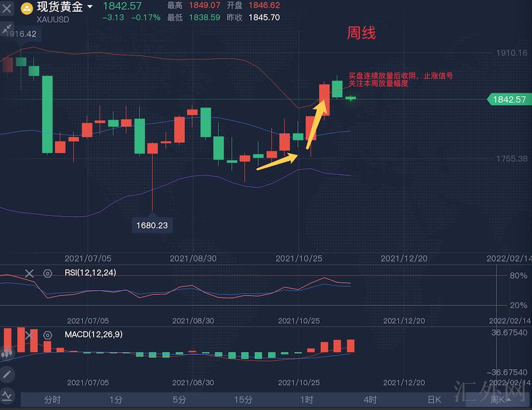Click the gold bars symbol icon
The image size is (532, 410).
(x=27, y=8)
